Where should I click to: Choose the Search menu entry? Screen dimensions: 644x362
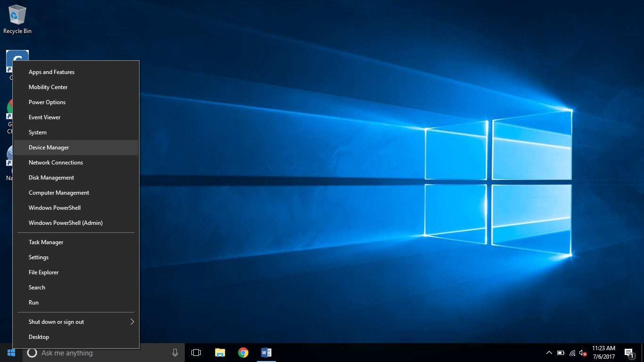(76, 288)
